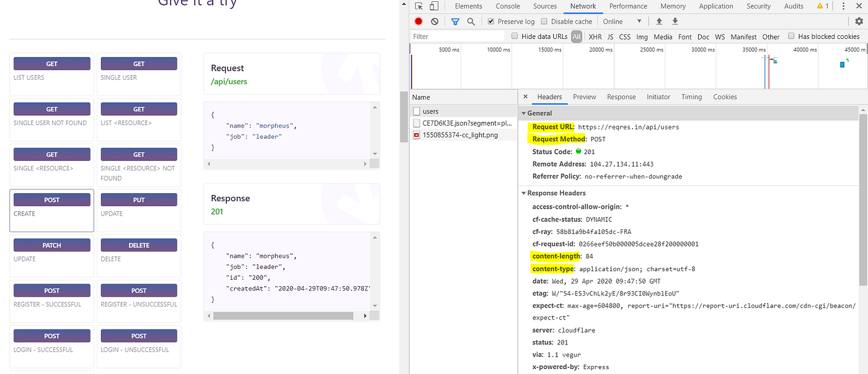Screen dimensions: 868x374
Task: Import HAR file via the upload arrow icon
Action: 658,21
